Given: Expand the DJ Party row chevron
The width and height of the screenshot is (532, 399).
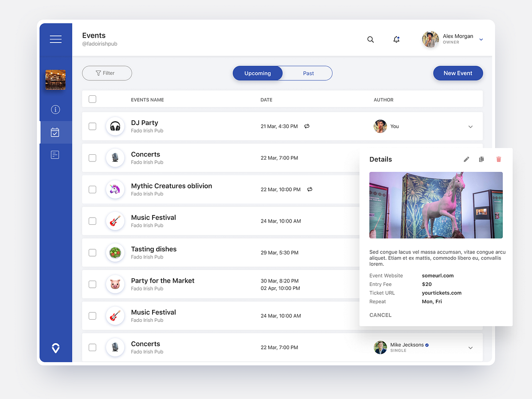Looking at the screenshot, I should (x=470, y=127).
